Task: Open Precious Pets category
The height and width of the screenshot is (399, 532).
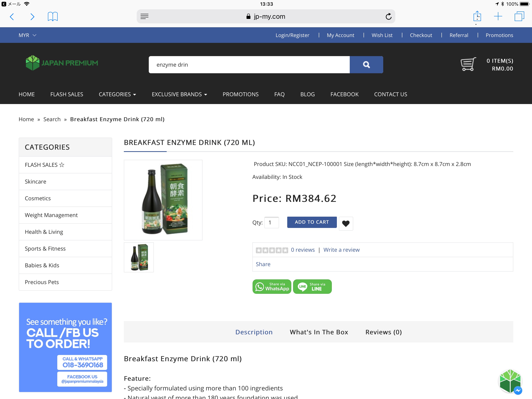Action: click(x=65, y=282)
